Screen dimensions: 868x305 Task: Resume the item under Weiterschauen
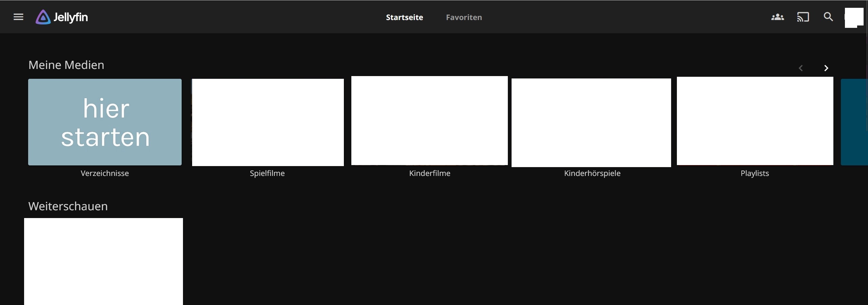tap(104, 261)
